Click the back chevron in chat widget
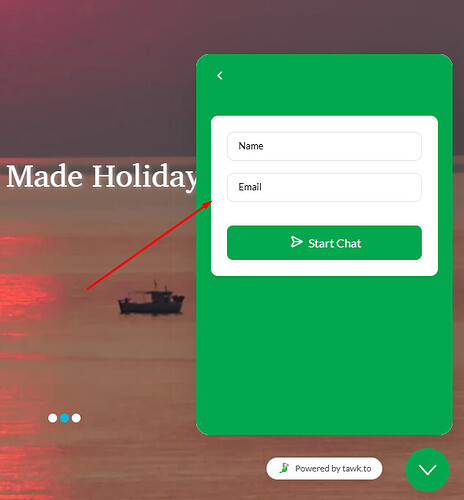 pyautogui.click(x=220, y=76)
